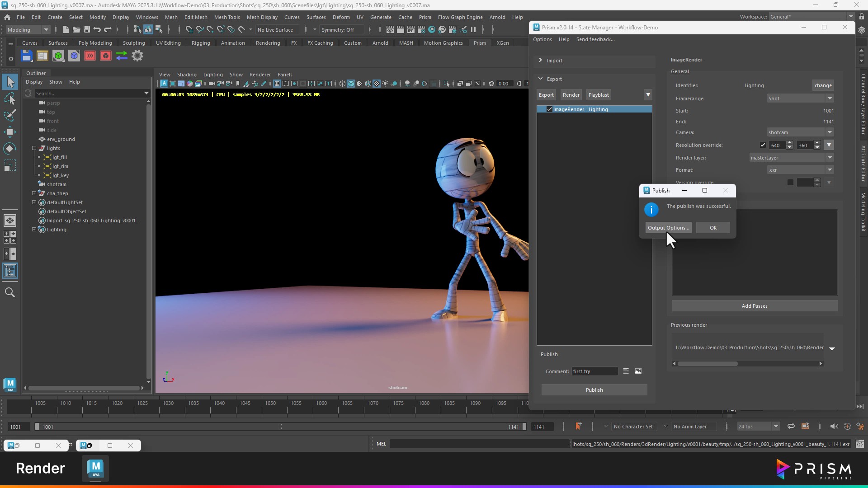
Task: Click OK in the Publish dialog
Action: click(713, 228)
